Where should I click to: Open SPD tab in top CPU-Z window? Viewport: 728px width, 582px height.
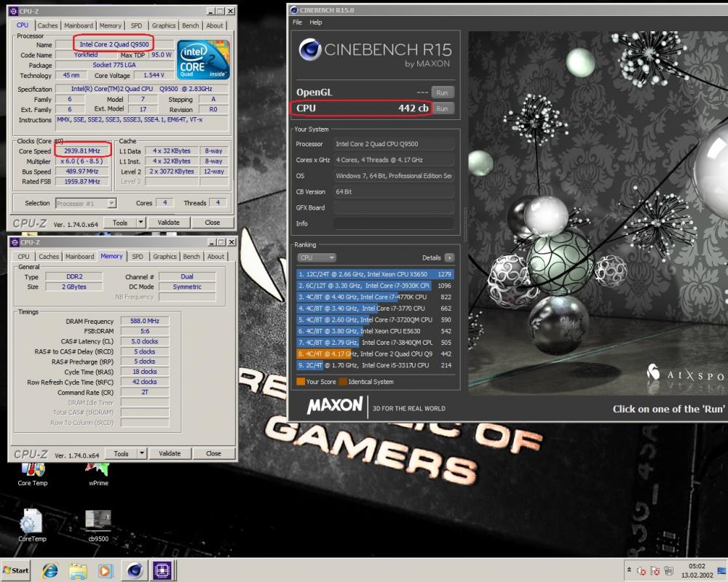tap(137, 25)
